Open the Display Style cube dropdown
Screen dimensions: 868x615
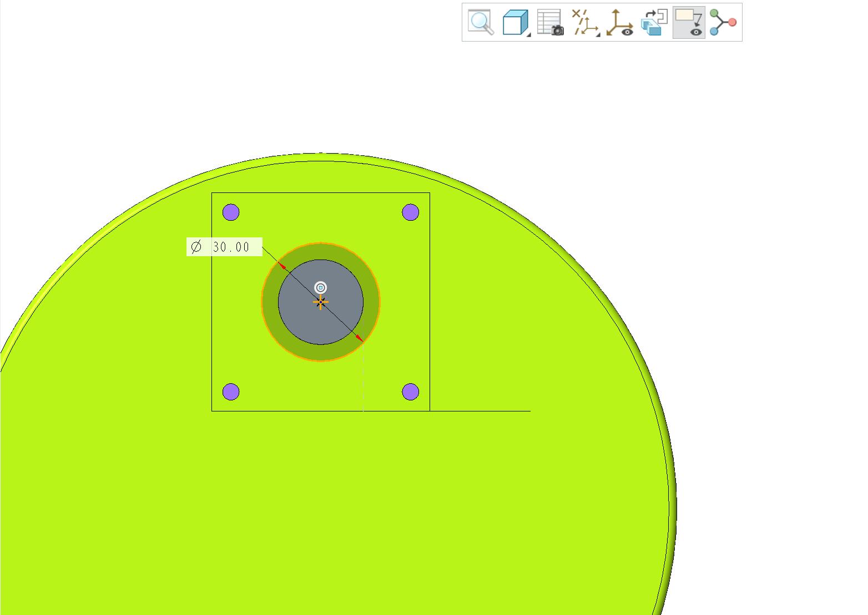(x=516, y=22)
